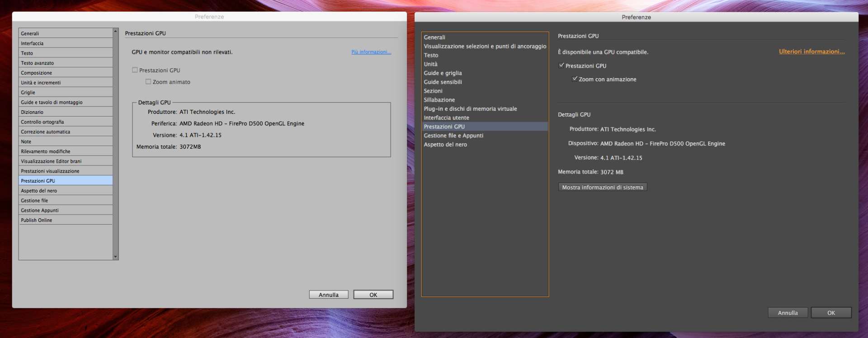Open the Ulteriori informazioni link
The width and height of the screenshot is (868, 338).
[811, 52]
